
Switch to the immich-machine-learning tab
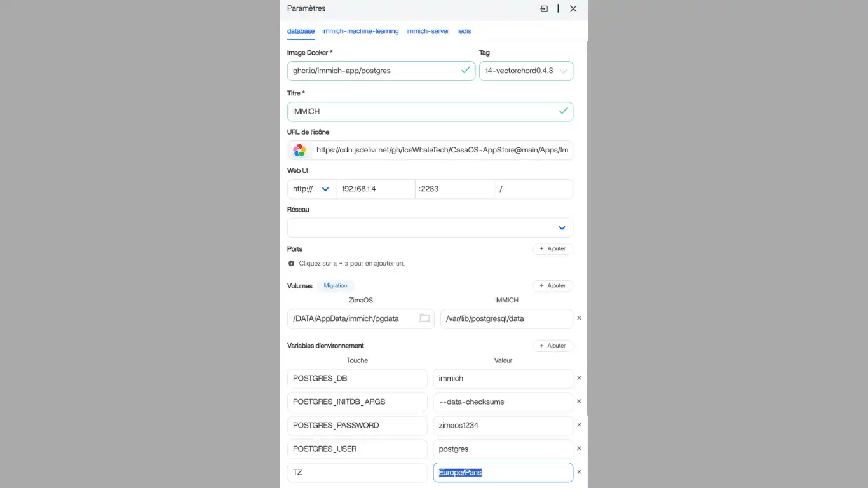(x=360, y=31)
